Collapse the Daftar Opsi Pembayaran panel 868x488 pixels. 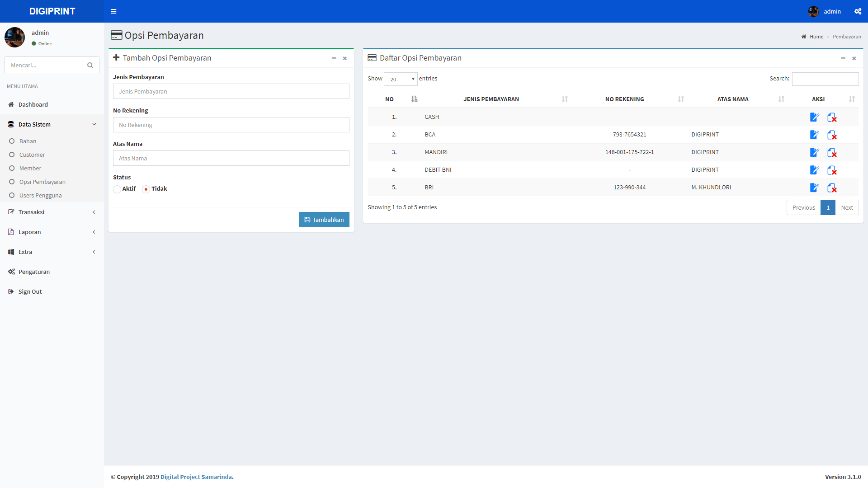[843, 58]
